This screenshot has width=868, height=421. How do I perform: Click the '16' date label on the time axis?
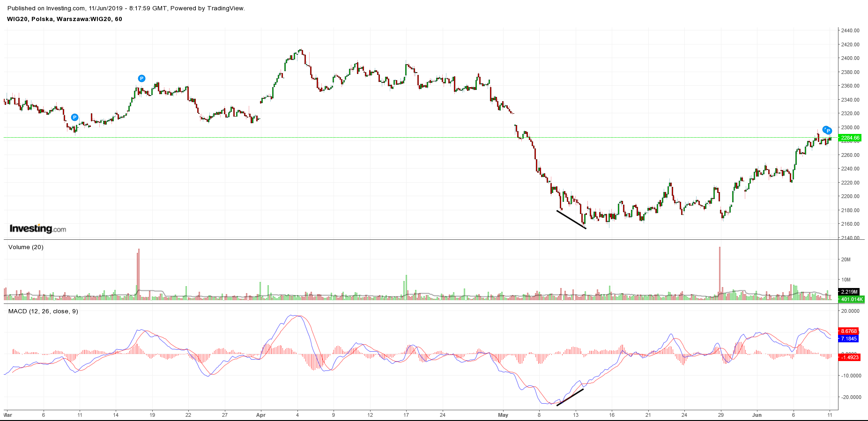(612, 415)
